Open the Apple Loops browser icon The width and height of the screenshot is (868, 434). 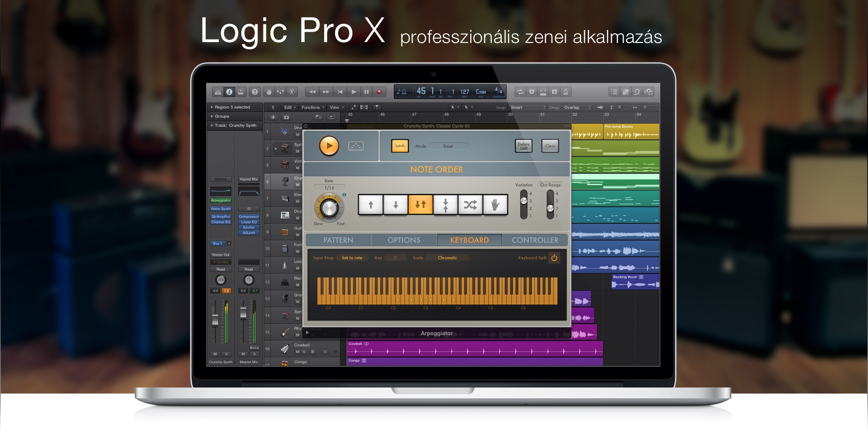pos(637,92)
